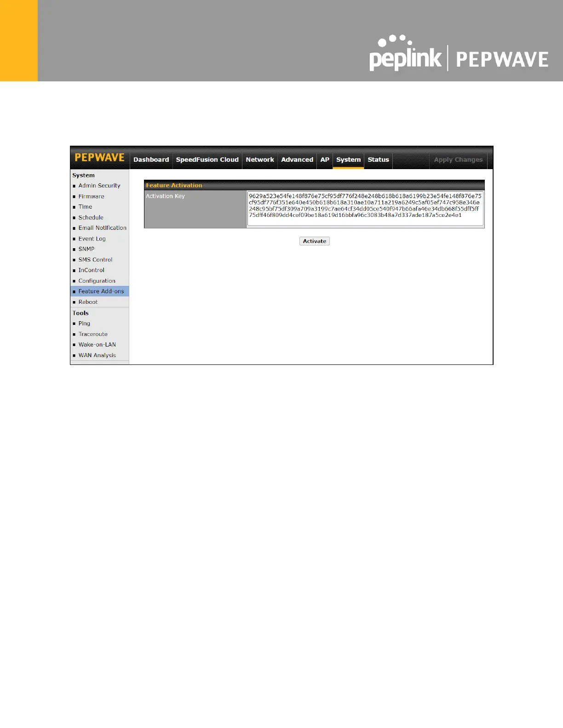Click the PEPWAVE logo in navigation bar
563x728 pixels.
(99, 158)
